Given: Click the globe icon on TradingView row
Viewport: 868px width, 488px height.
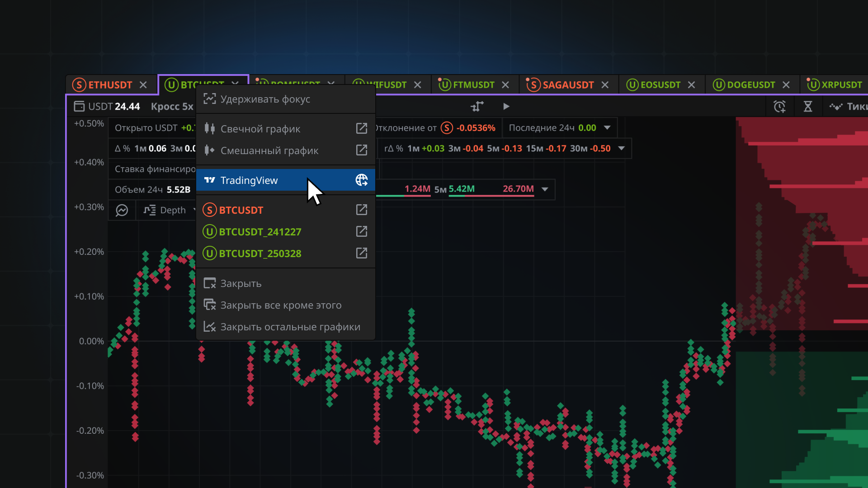Looking at the screenshot, I should click(x=361, y=180).
